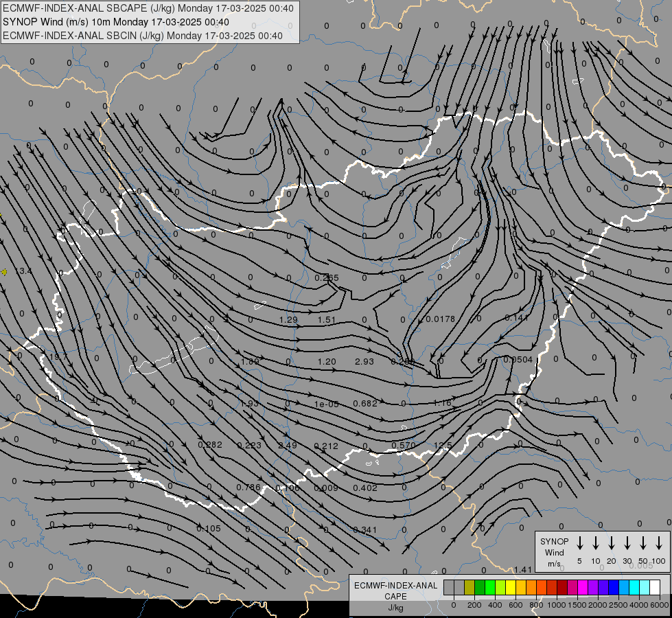The width and height of the screenshot is (672, 618).
Task: Click the 400 tick label on CAPE scale
Action: 495,605
